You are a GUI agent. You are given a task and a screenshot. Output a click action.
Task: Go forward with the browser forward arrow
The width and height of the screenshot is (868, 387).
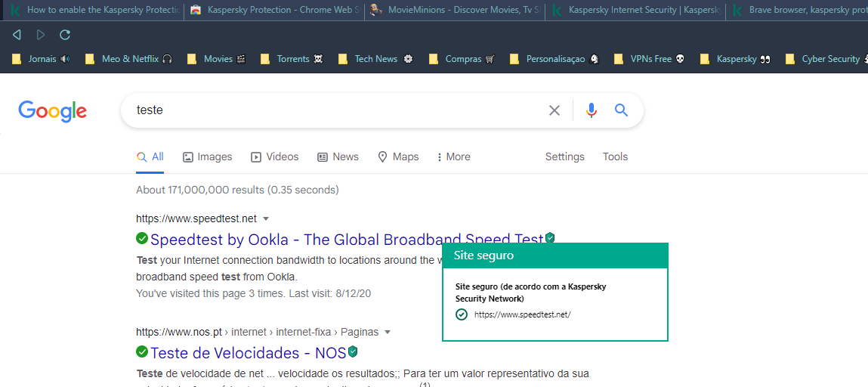point(40,35)
